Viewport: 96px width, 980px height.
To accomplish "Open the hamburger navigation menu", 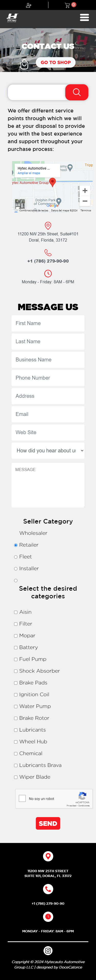I will point(84,17).
